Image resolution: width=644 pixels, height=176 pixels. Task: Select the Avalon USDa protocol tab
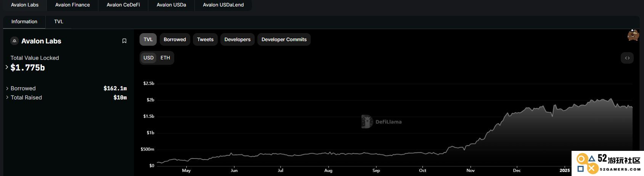(x=171, y=5)
